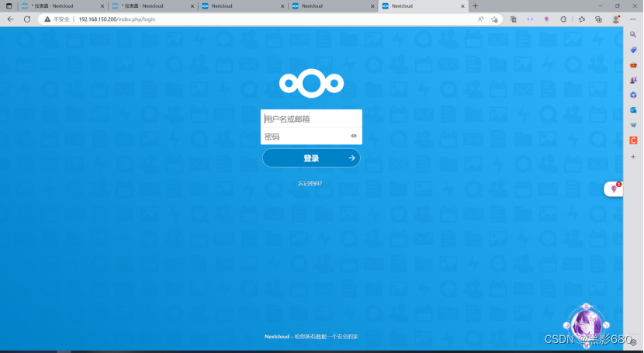Open the Collections toolbar icon
Viewport: 644px width, 353px height.
pyautogui.click(x=514, y=19)
